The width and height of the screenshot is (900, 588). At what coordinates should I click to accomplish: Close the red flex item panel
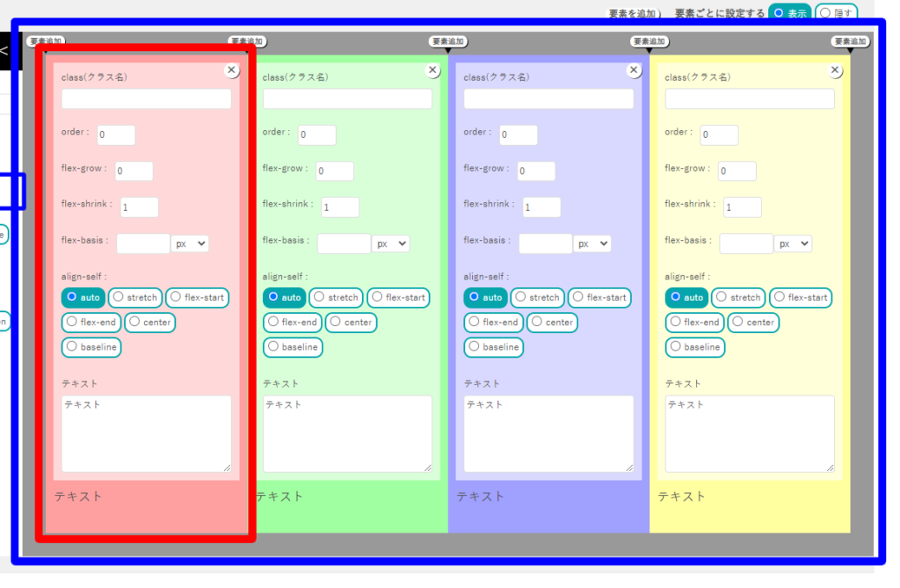click(x=231, y=69)
